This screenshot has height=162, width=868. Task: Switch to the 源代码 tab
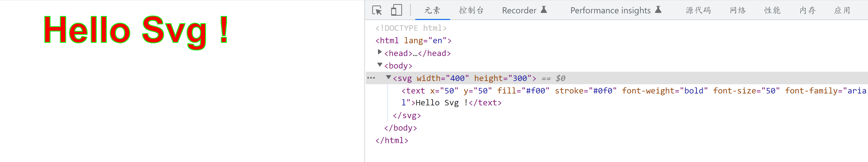pos(698,10)
